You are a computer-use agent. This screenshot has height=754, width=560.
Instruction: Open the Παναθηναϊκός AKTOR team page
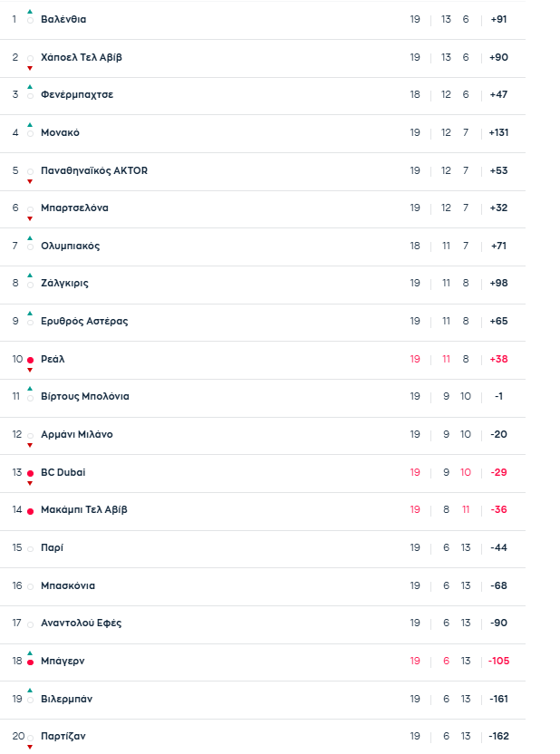(x=94, y=170)
